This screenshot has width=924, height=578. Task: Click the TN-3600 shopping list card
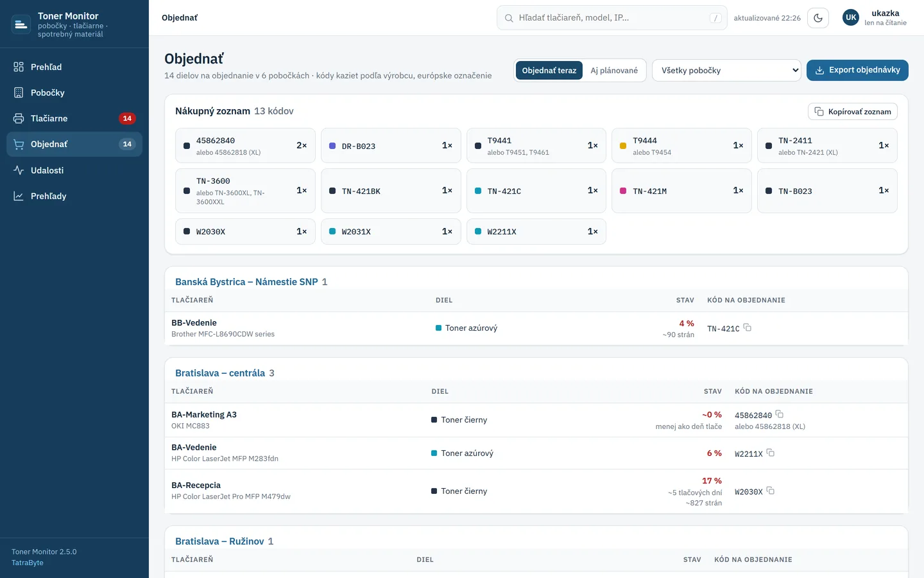click(x=245, y=191)
